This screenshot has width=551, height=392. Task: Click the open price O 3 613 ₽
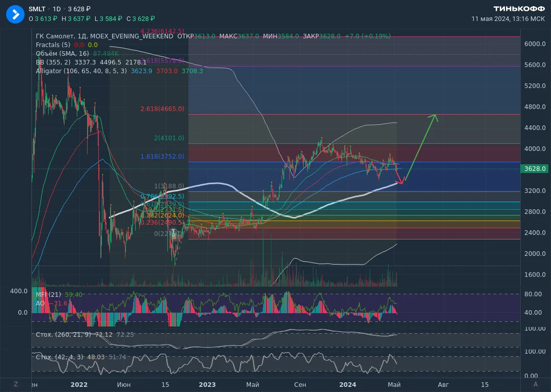pyautogui.click(x=43, y=19)
